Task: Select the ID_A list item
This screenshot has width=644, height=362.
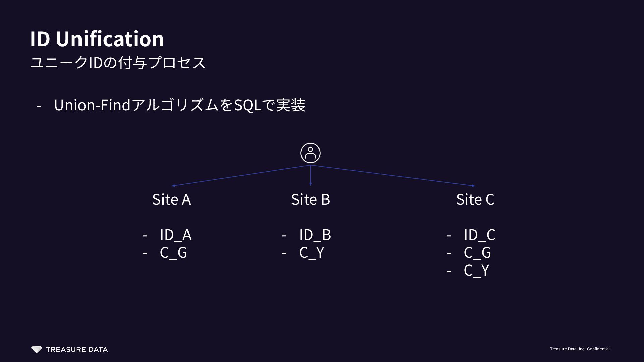Action: tap(175, 235)
